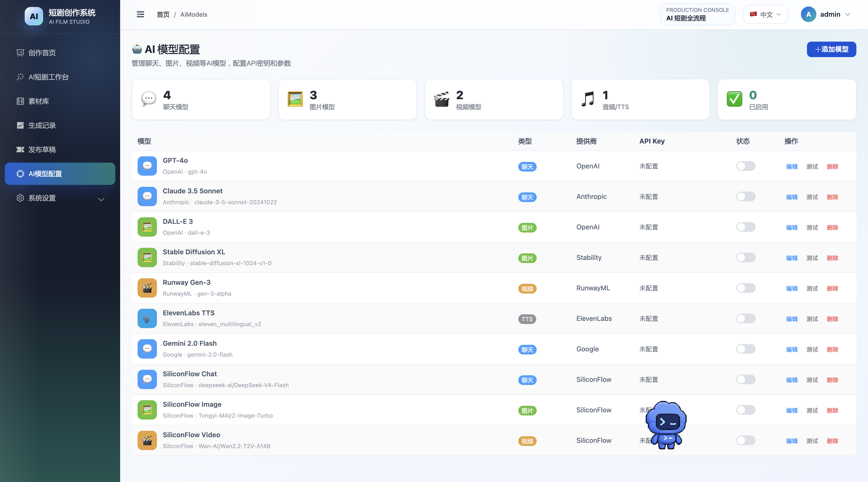
Task: Toggle the DALL-E 3 status switch
Action: pos(746,227)
